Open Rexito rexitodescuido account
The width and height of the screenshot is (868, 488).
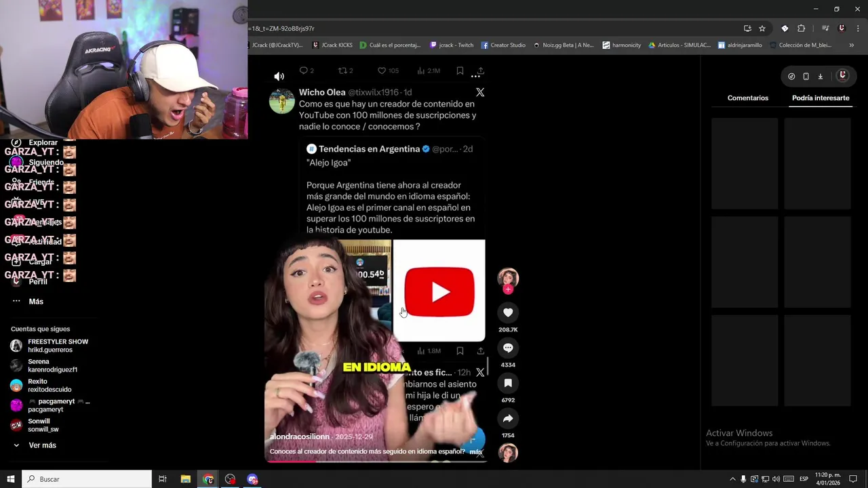(x=41, y=385)
